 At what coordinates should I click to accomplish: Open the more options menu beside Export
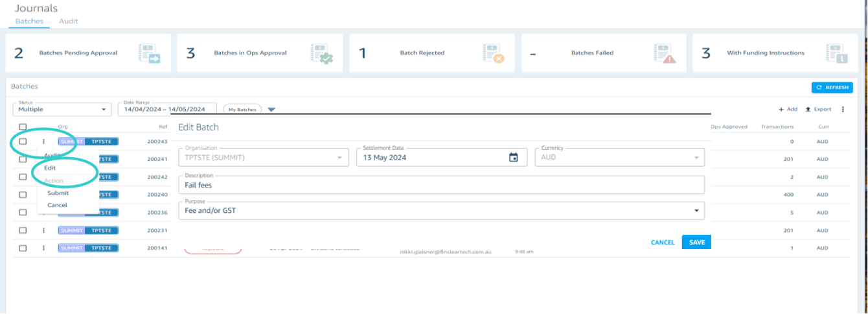tap(843, 110)
